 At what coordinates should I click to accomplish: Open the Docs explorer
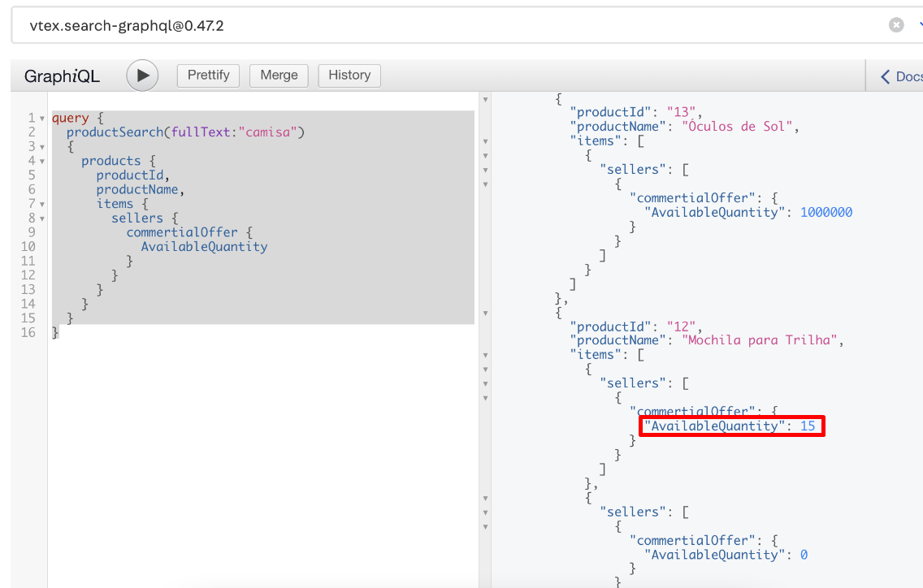[x=901, y=76]
